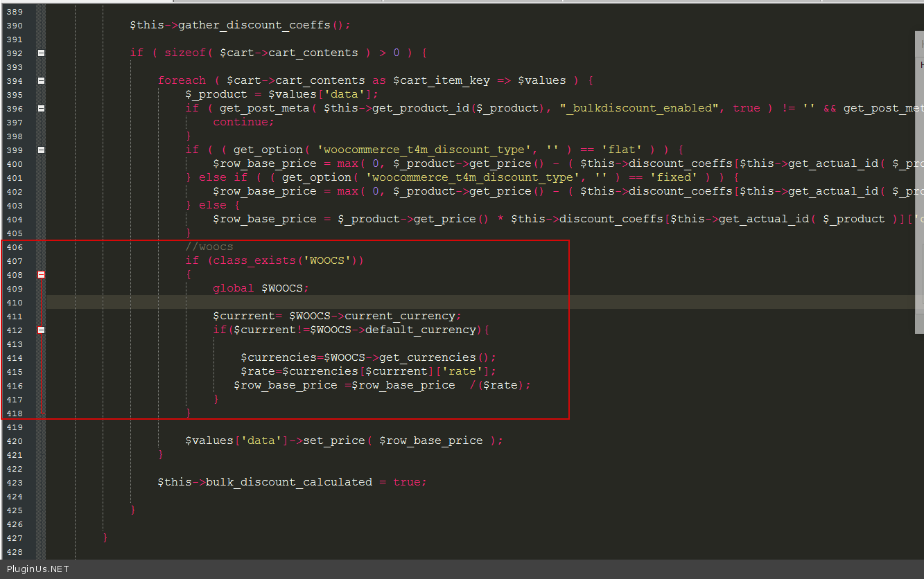Collapse the red fold marker on line 408
The width and height of the screenshot is (924, 579).
click(x=41, y=274)
